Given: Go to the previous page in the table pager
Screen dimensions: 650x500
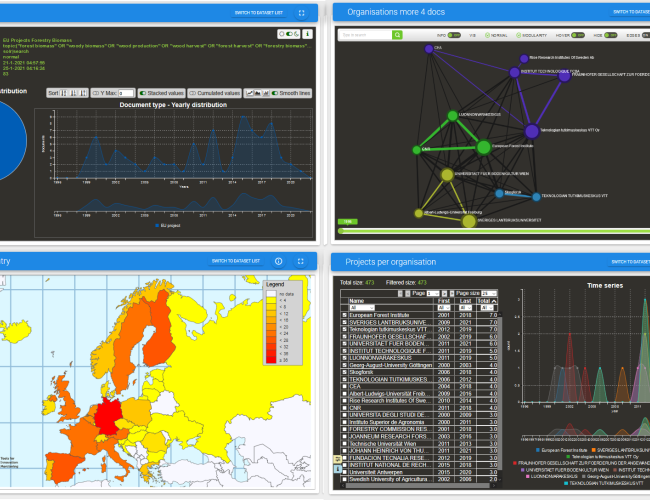Looking at the screenshot, I should click(407, 294).
